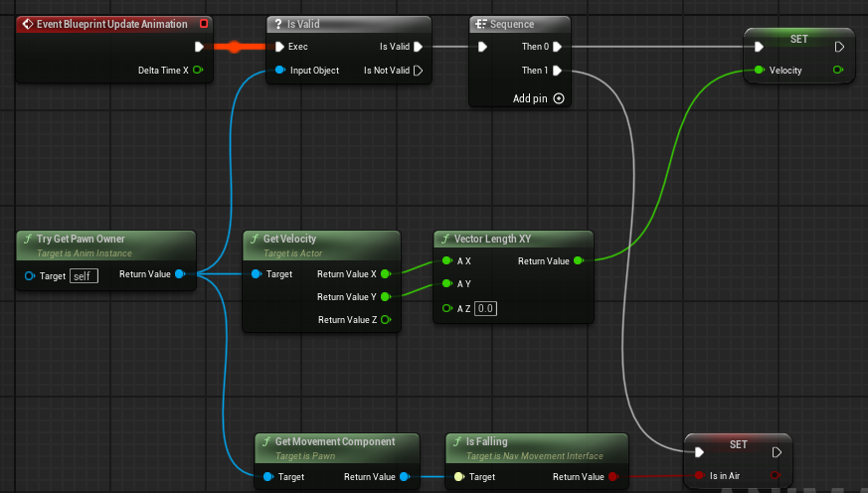Click the self value box on Try Get Pawn Owner
The width and height of the screenshot is (868, 493).
click(84, 276)
